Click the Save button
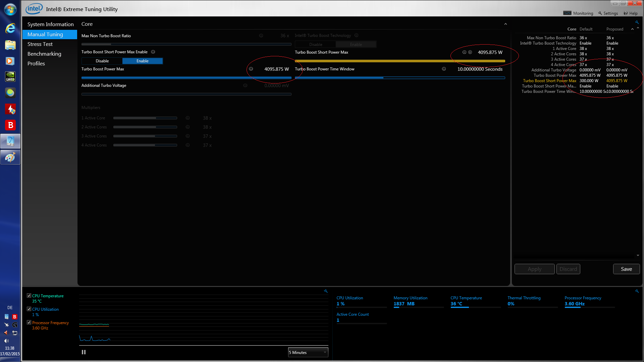644x362 pixels. click(626, 269)
